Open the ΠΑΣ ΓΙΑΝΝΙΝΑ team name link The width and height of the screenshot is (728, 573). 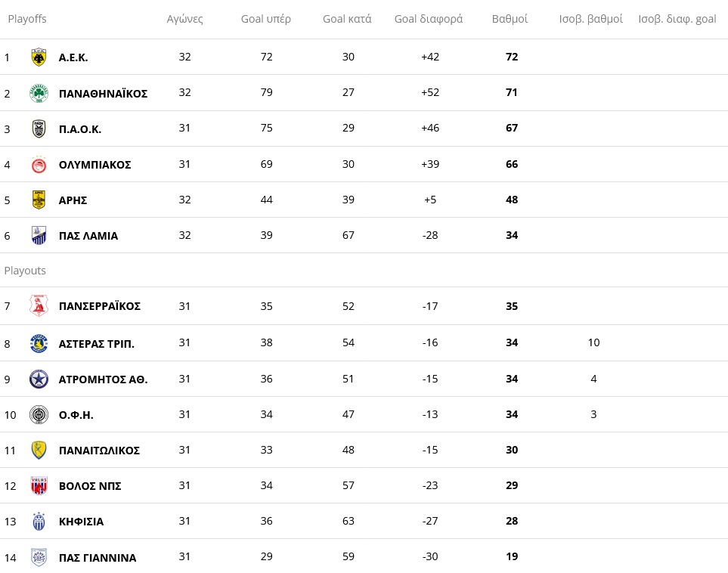coord(98,558)
